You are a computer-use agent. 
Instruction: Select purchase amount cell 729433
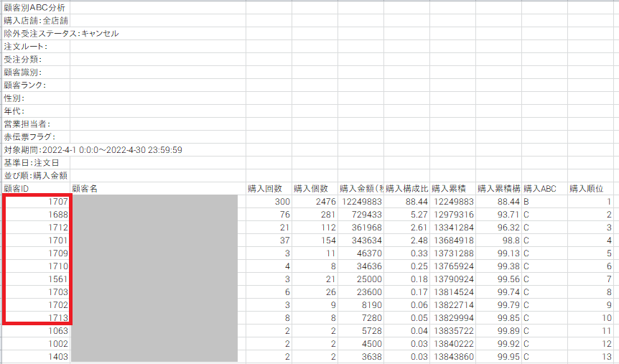360,215
